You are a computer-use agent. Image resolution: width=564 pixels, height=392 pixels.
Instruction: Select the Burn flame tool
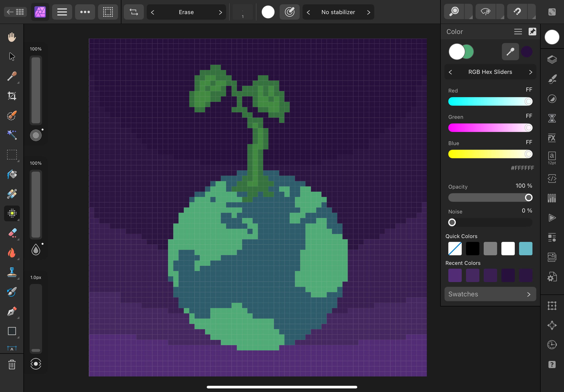(11, 253)
